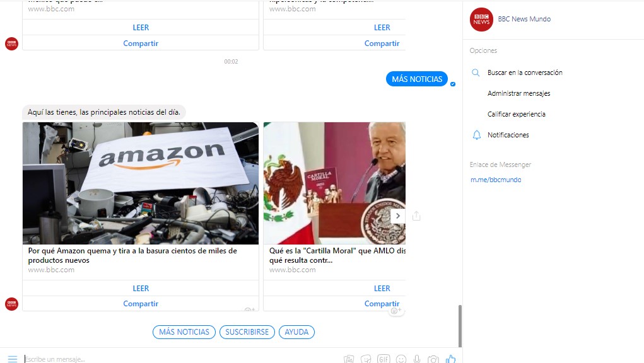Send a thumbs-up like

[x=450, y=359]
